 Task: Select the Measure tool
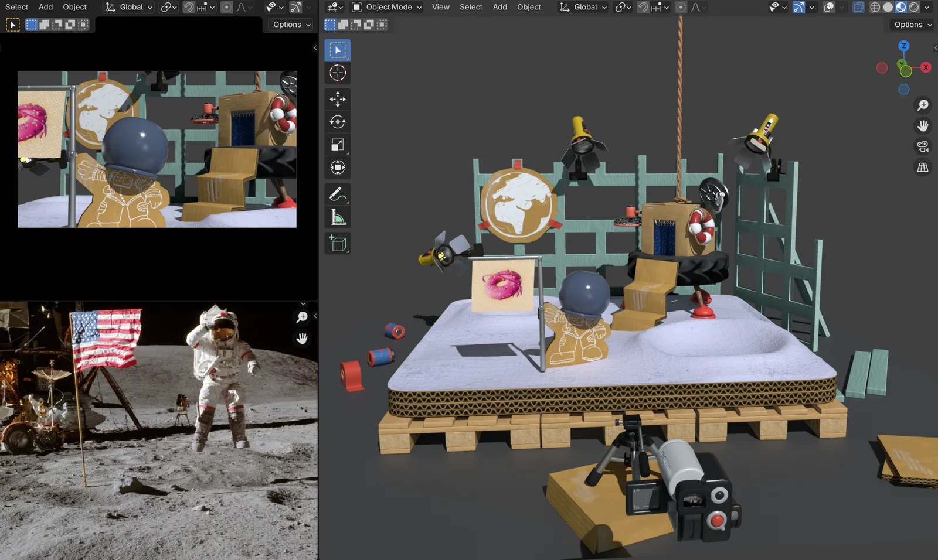click(338, 216)
